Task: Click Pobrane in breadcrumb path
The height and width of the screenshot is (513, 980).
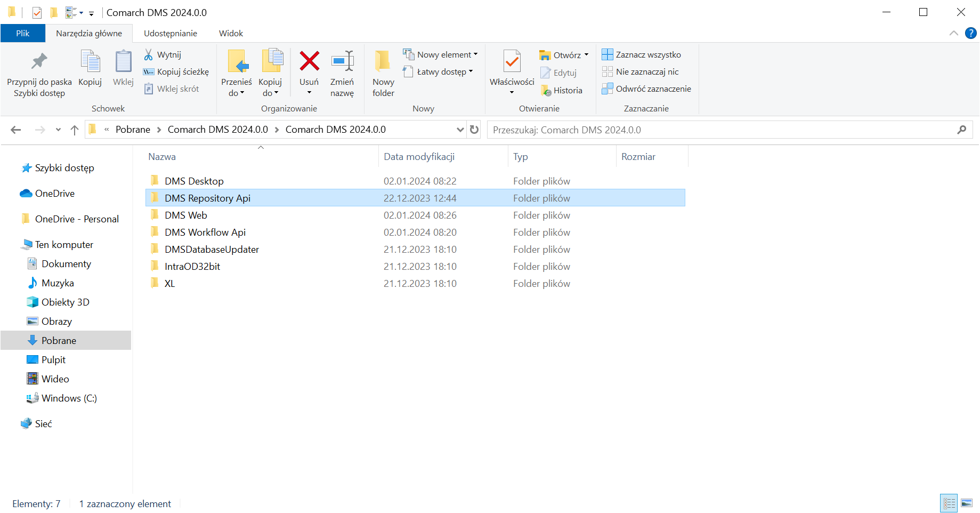Action: pyautogui.click(x=133, y=130)
